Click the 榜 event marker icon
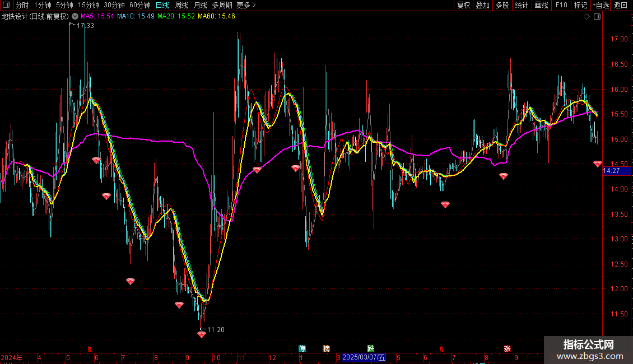Viewport: 633px width, 364px height. (327, 348)
